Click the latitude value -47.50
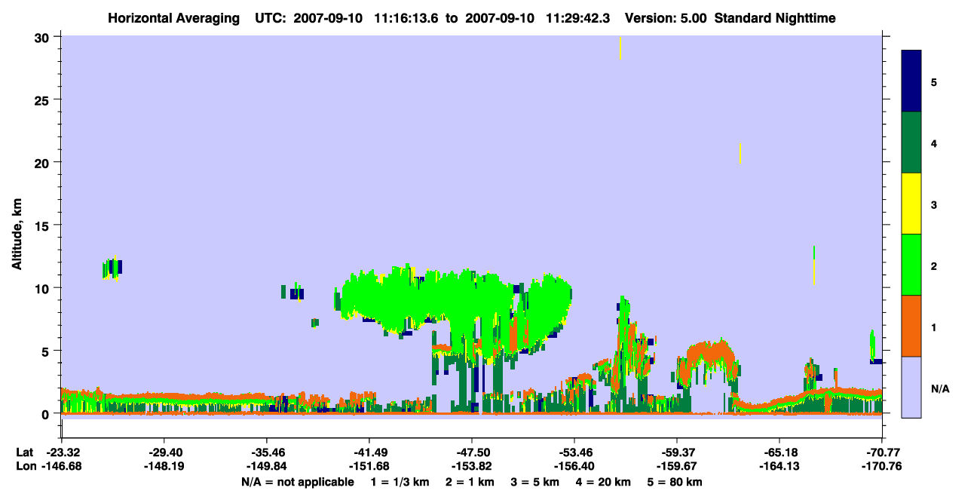The image size is (980, 503). (x=472, y=452)
